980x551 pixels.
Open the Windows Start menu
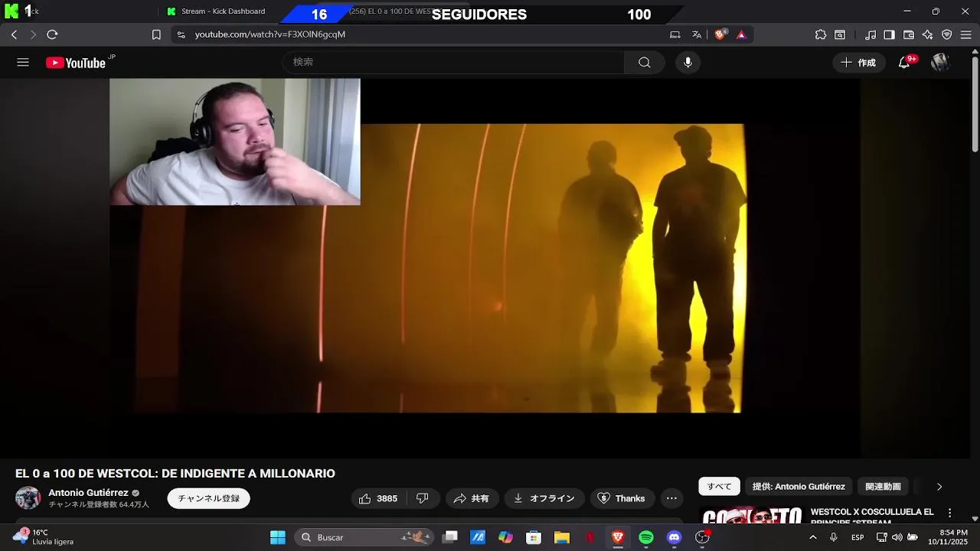pyautogui.click(x=278, y=537)
